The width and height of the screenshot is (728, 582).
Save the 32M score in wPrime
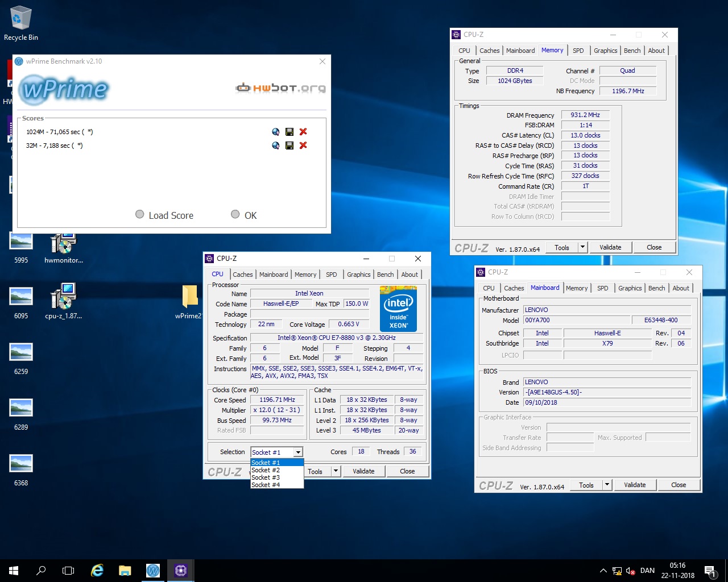[x=289, y=145]
